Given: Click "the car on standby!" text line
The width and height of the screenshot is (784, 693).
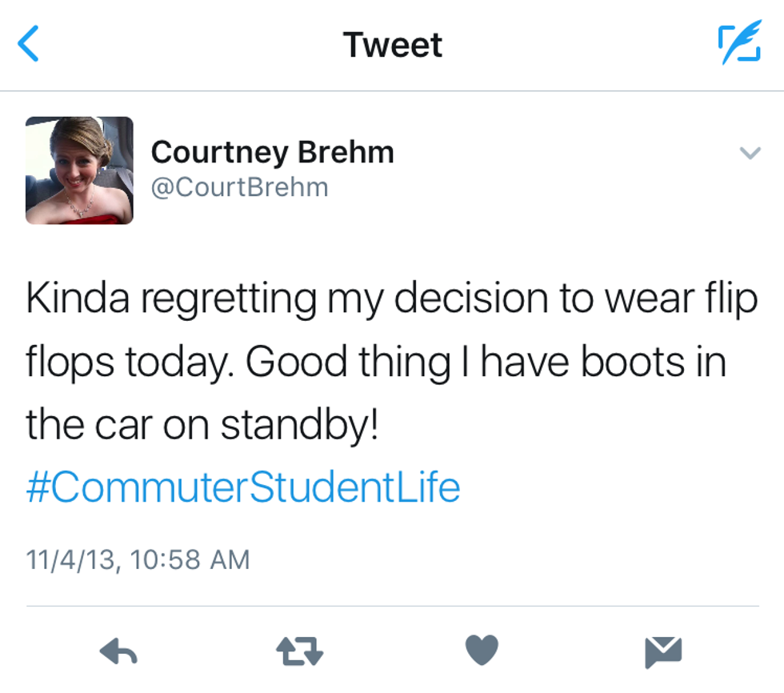Looking at the screenshot, I should click(x=202, y=425).
